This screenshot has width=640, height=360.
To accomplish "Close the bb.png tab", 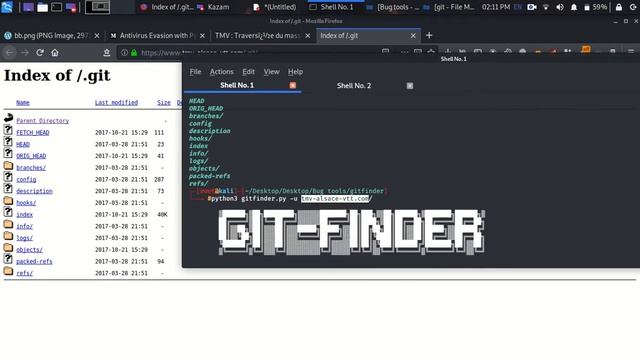I will coord(97,36).
